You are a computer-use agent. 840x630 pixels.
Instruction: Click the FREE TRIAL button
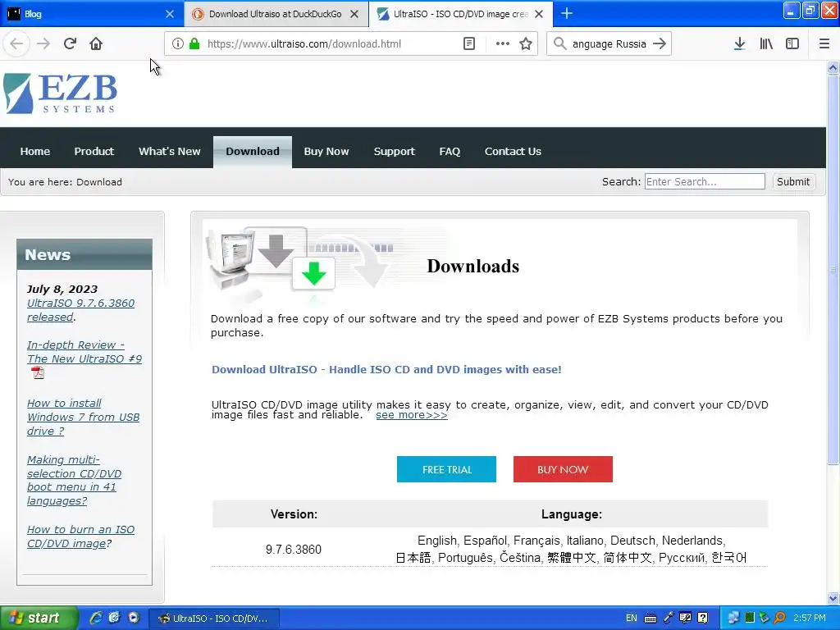(446, 469)
